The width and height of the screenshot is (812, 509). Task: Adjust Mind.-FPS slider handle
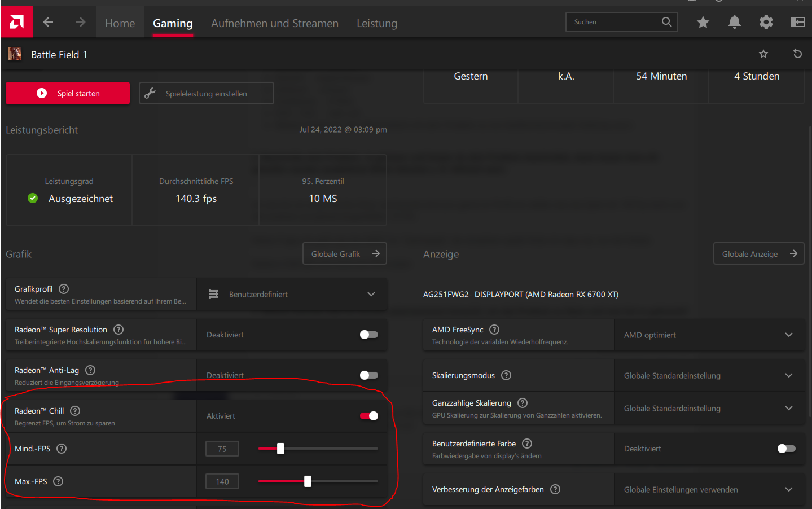[280, 449]
